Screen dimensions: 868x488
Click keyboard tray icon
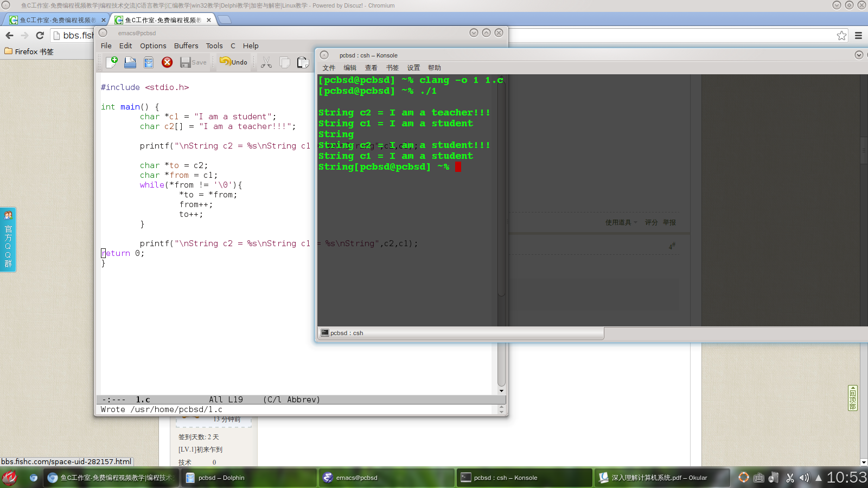[759, 478]
